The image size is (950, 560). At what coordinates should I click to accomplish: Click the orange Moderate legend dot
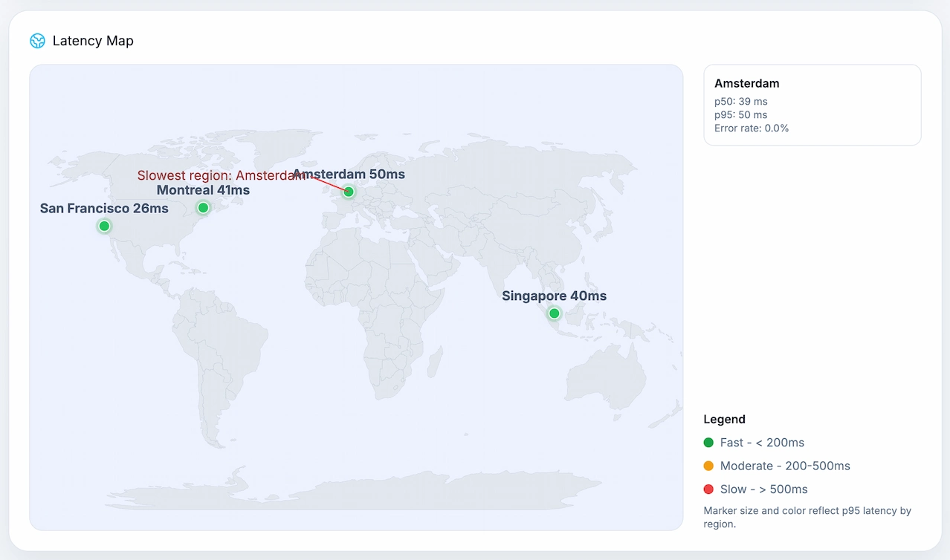(708, 466)
